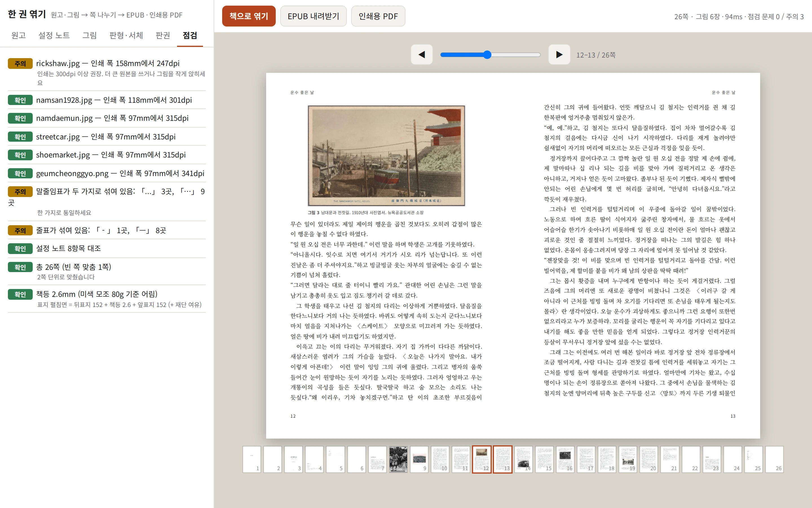Select the streetcar.jpg check row
The image size is (812, 508).
click(x=107, y=137)
